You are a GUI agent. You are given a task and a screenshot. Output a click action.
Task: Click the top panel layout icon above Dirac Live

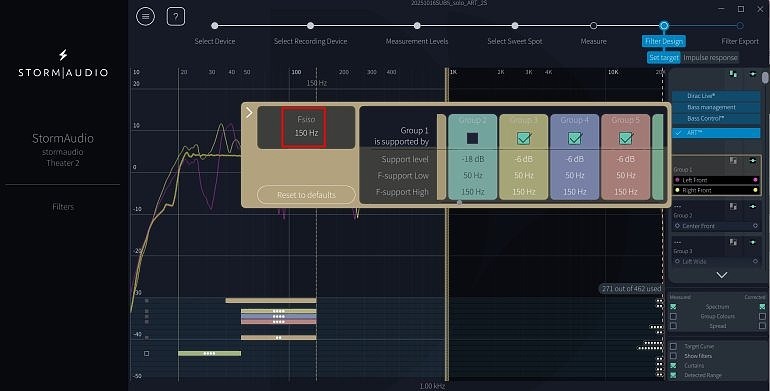733,74
